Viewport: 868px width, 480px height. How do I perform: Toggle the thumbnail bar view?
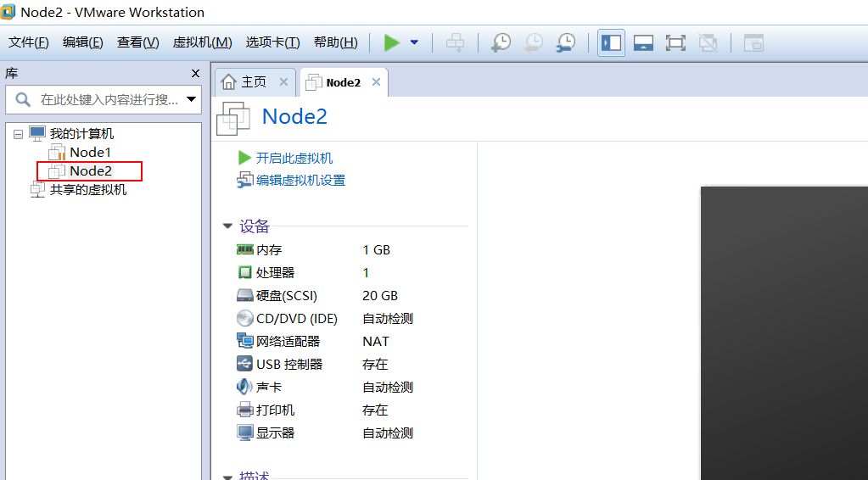[x=643, y=42]
